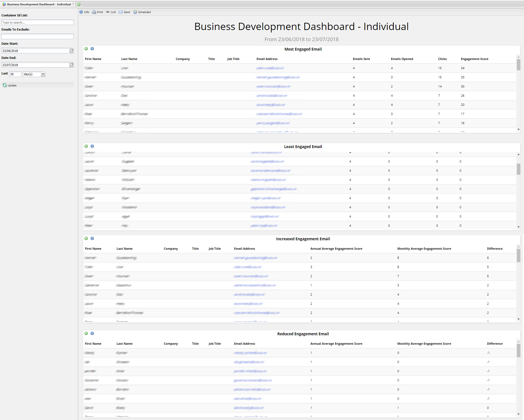This screenshot has height=420, width=524.
Task: Sort by Engagement Score column header
Action: tap(475, 59)
